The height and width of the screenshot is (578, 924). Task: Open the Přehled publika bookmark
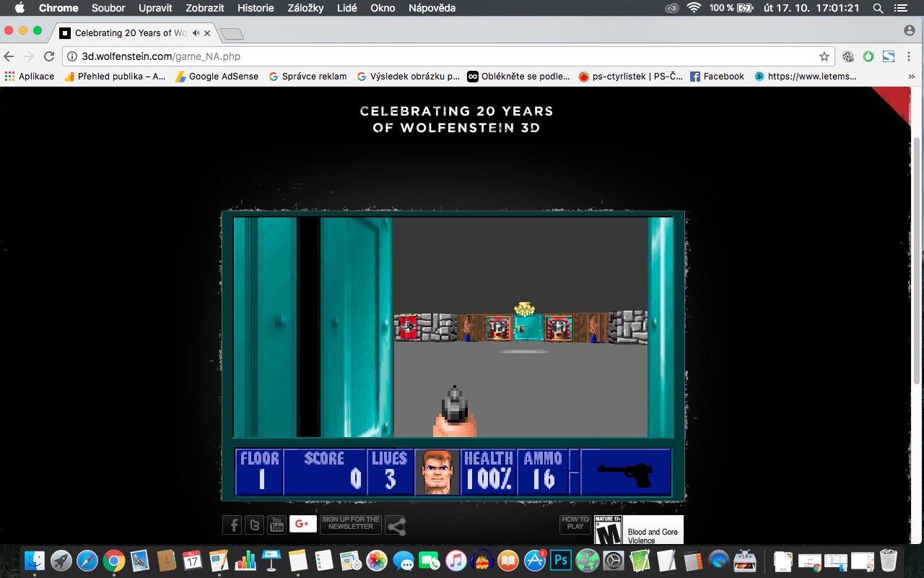(115, 76)
